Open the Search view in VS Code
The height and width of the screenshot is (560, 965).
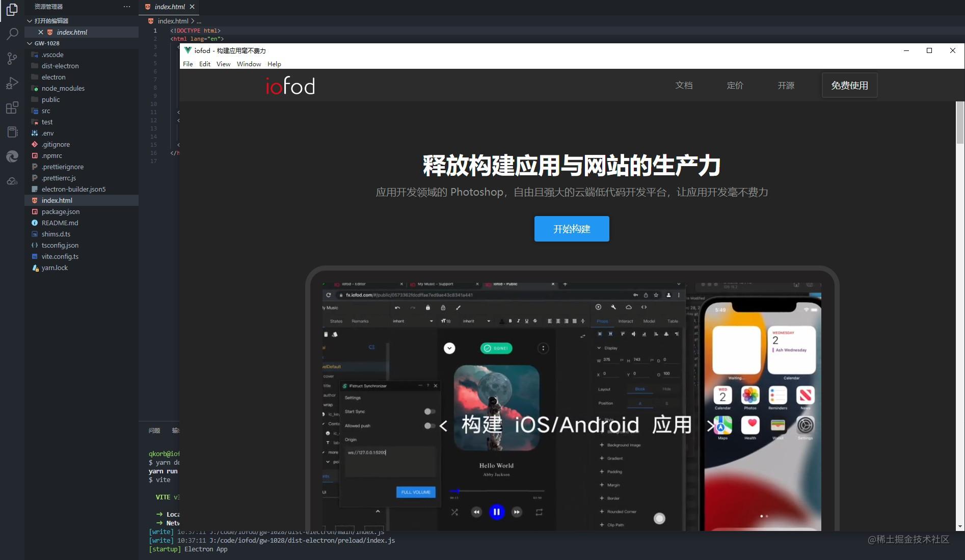pyautogui.click(x=12, y=34)
